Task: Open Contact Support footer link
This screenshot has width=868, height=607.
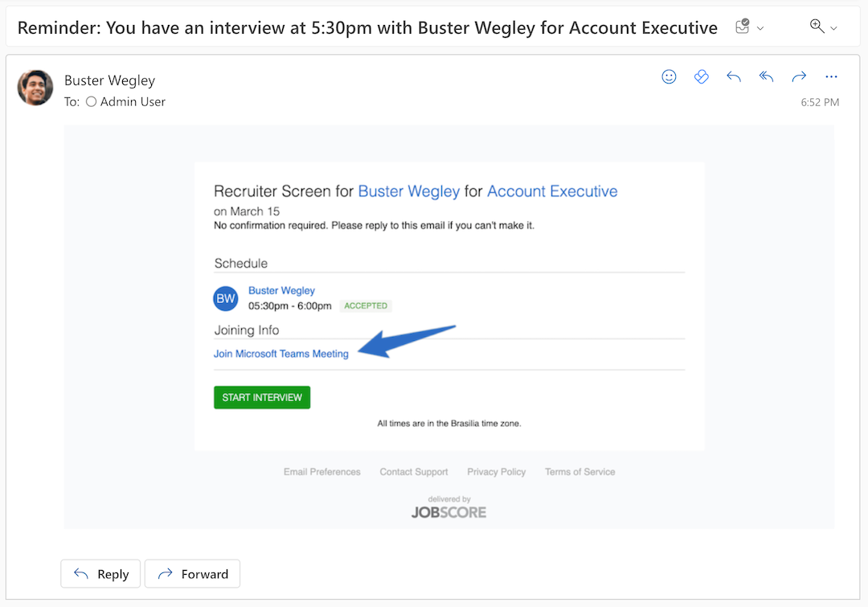Action: coord(414,472)
